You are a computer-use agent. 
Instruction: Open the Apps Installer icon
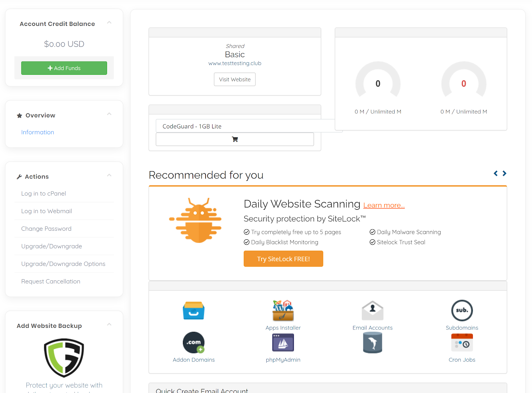(x=283, y=311)
